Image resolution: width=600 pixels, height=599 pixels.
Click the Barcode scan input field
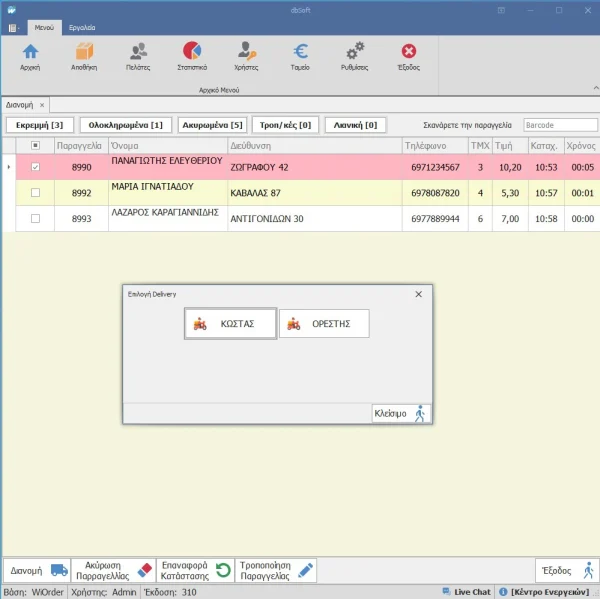558,125
